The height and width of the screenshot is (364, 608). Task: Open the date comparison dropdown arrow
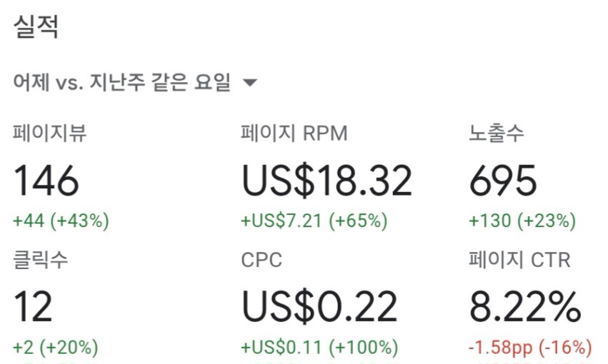[x=250, y=83]
